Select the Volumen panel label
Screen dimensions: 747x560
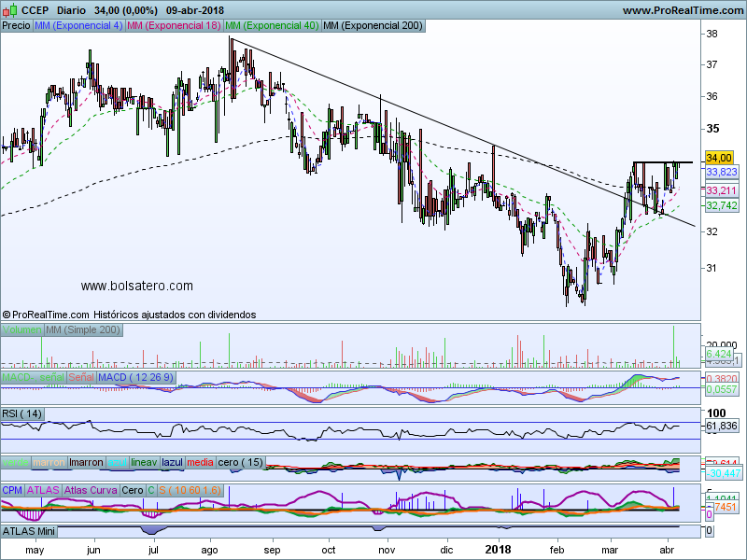[21, 329]
